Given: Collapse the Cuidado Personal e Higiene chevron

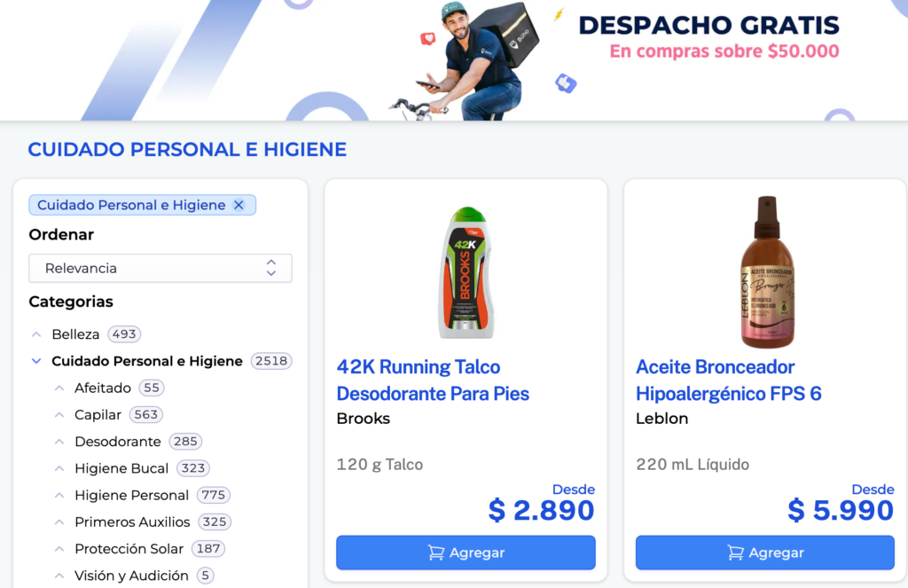Looking at the screenshot, I should [36, 361].
